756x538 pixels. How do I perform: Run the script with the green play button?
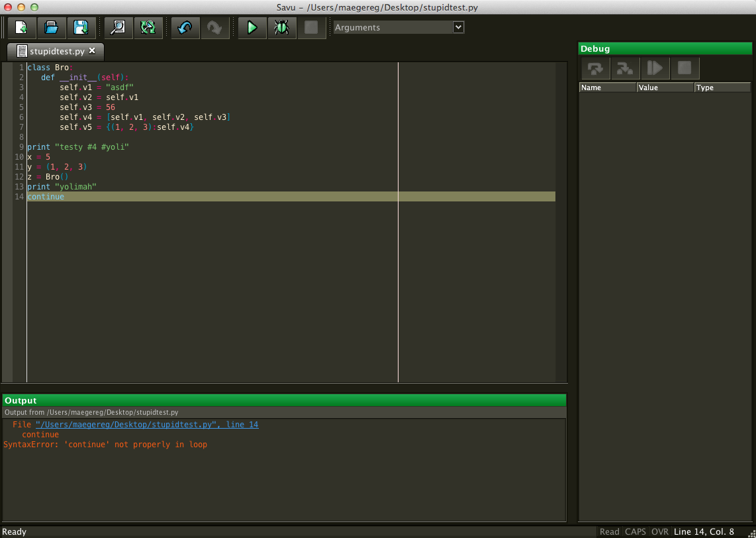click(x=252, y=28)
